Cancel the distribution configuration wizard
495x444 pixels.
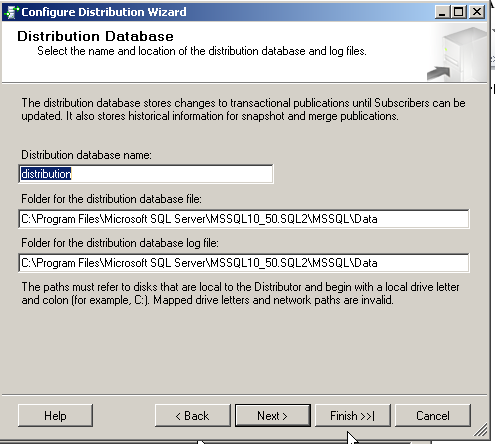click(433, 416)
